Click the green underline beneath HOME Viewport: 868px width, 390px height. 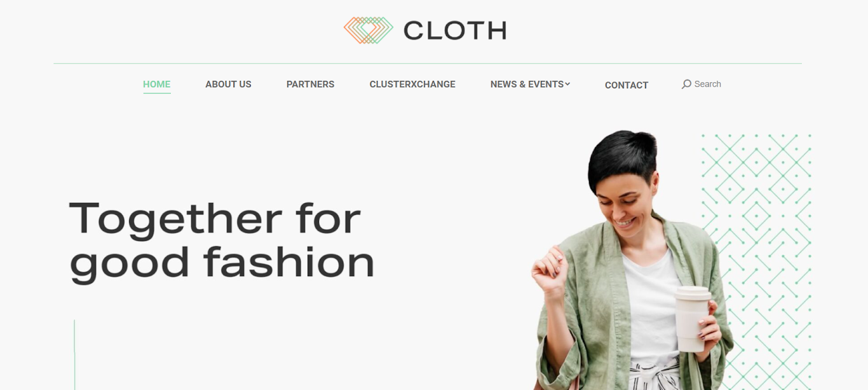tap(157, 93)
